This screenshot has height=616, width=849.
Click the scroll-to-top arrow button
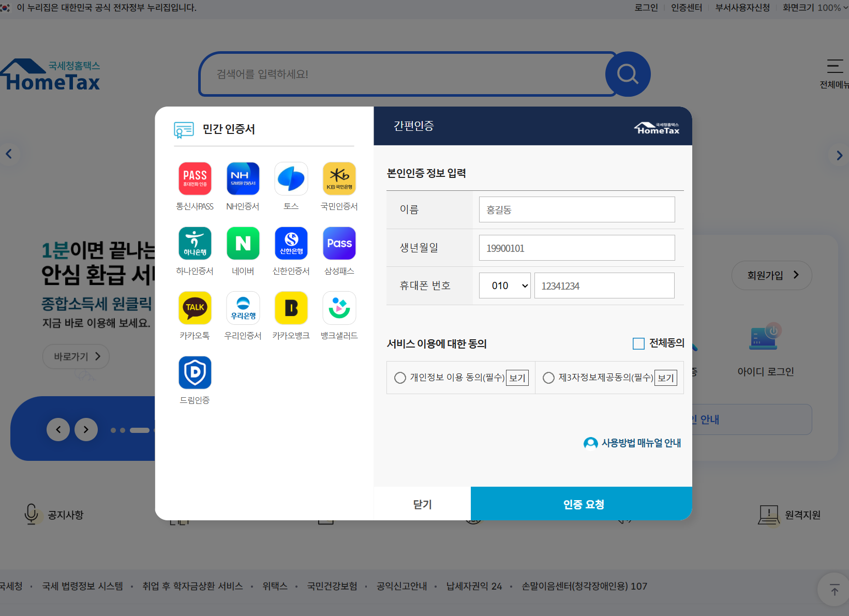pyautogui.click(x=834, y=590)
